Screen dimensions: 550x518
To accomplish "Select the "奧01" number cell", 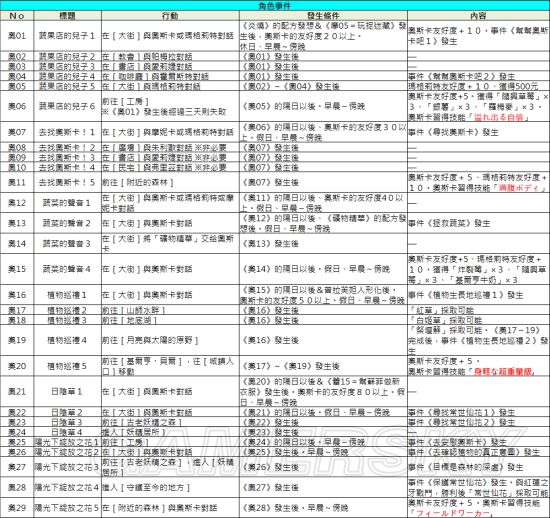I will click(x=17, y=36).
